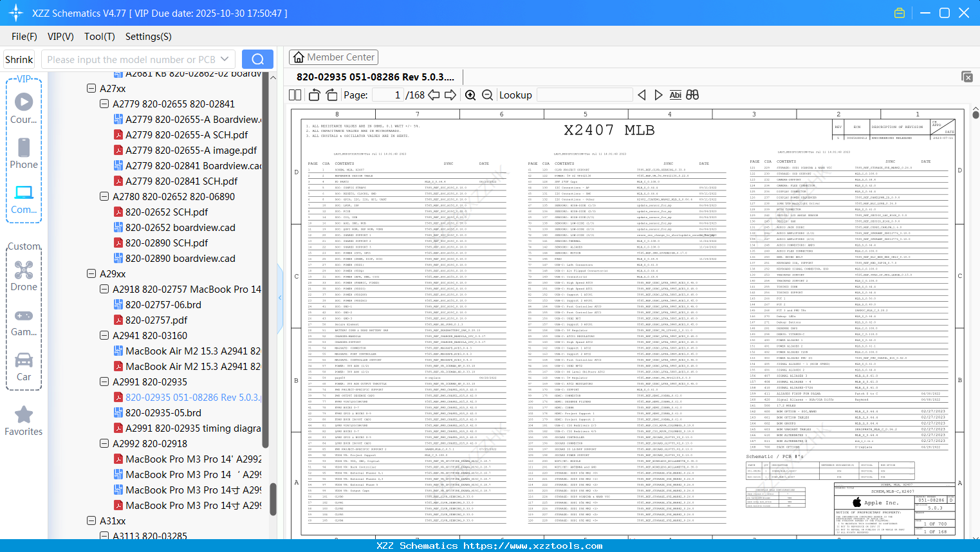Zoom out of the schematic
The image size is (980, 552).
488,95
